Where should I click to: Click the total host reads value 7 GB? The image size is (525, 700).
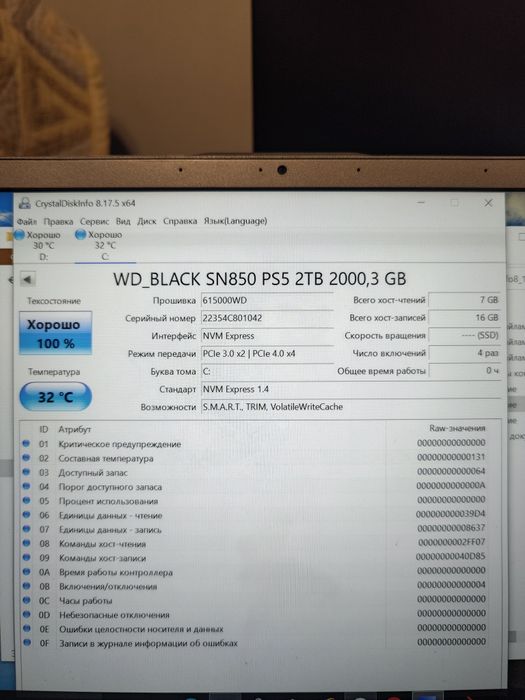pyautogui.click(x=464, y=300)
